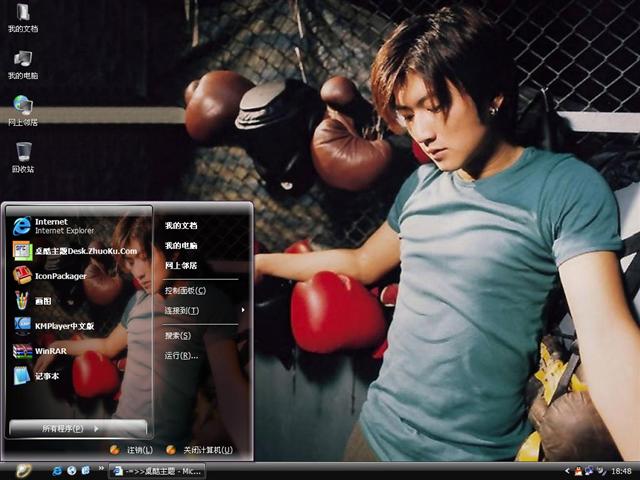Open 画图 paint program
Screen dimensions: 640x480
tap(80, 301)
